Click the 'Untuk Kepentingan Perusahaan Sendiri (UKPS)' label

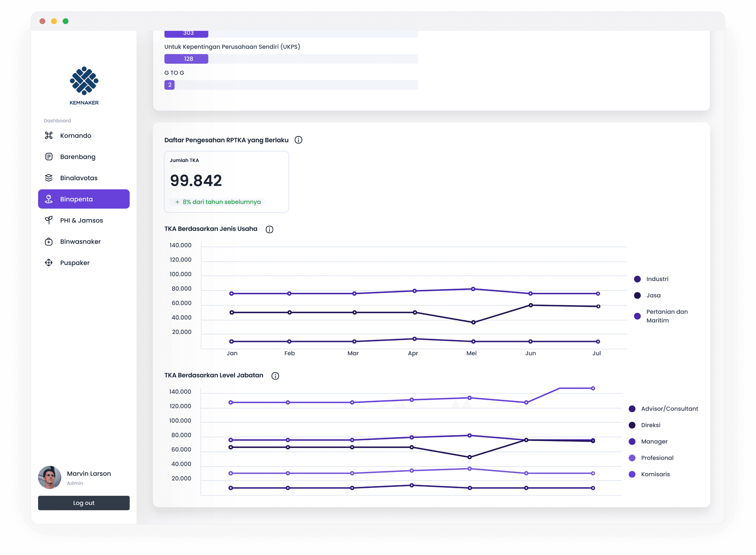coord(232,47)
